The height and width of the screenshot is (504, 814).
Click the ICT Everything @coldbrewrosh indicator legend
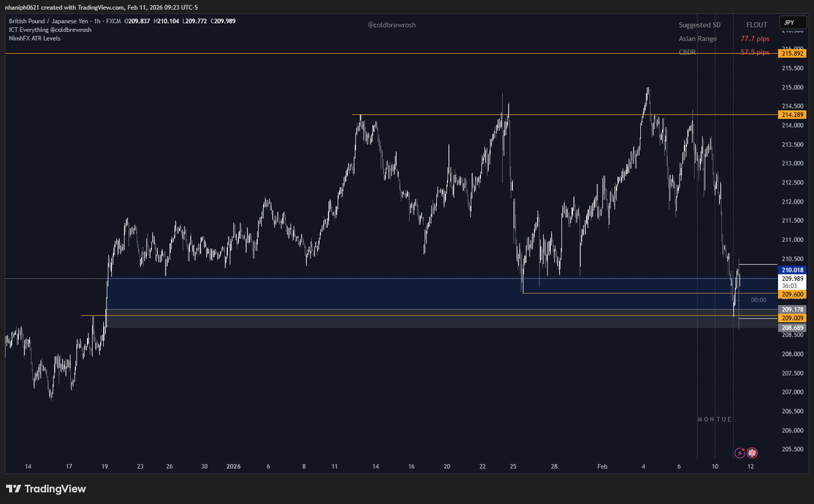pos(50,30)
